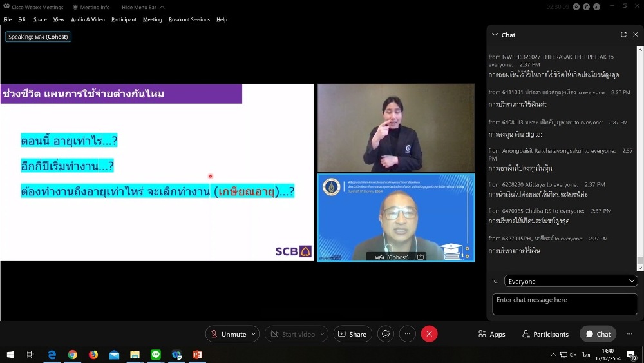Open the Audio & Video menu
Viewport: 644px width, 363px height.
88,19
